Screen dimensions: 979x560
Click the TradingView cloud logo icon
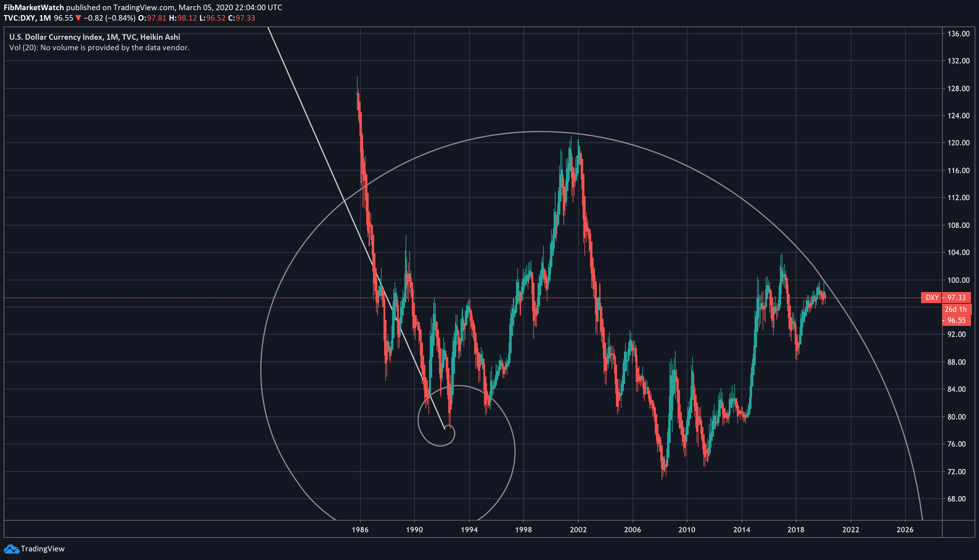[11, 549]
